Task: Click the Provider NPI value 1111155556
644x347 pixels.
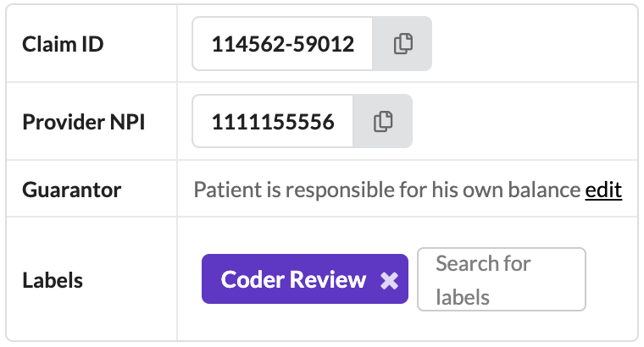Action: 273,121
